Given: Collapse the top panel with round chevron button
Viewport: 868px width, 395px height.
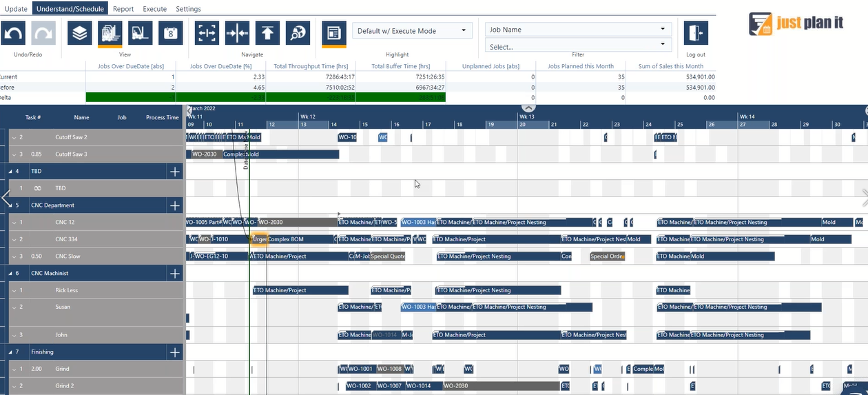Looking at the screenshot, I should point(528,108).
